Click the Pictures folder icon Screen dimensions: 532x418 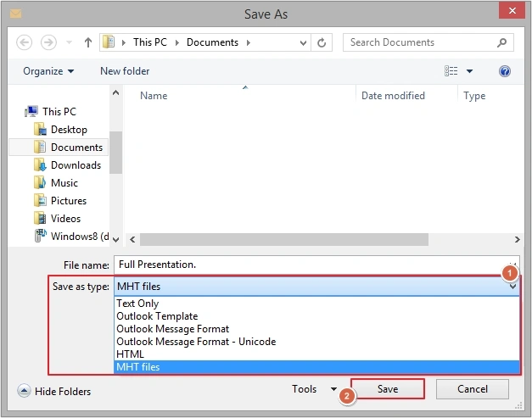pos(40,200)
